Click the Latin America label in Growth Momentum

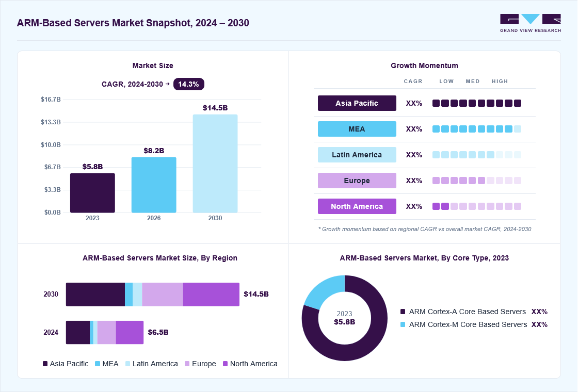(357, 155)
